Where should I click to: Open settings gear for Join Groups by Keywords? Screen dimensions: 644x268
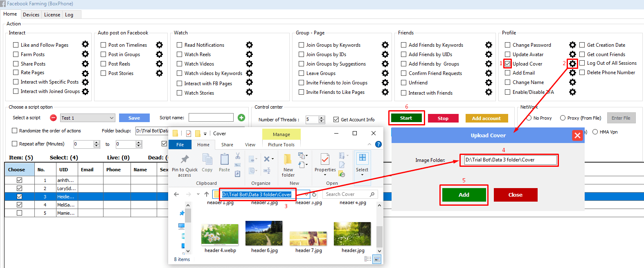pyautogui.click(x=385, y=45)
